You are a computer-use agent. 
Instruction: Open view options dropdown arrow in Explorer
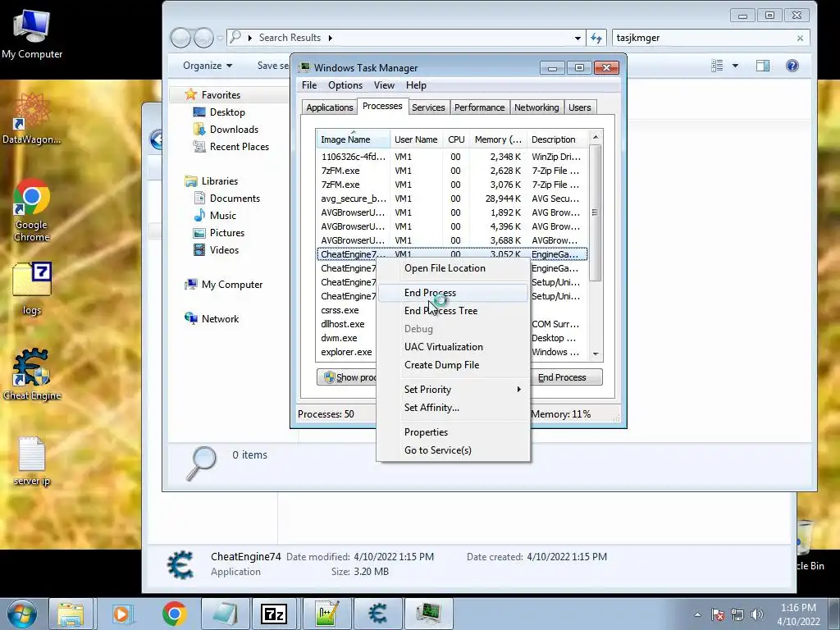(735, 66)
